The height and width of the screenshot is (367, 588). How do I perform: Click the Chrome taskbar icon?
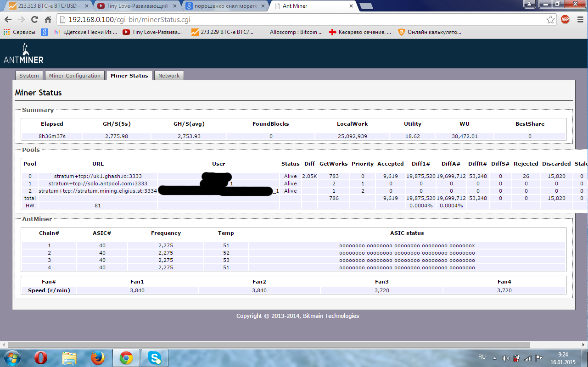point(126,357)
